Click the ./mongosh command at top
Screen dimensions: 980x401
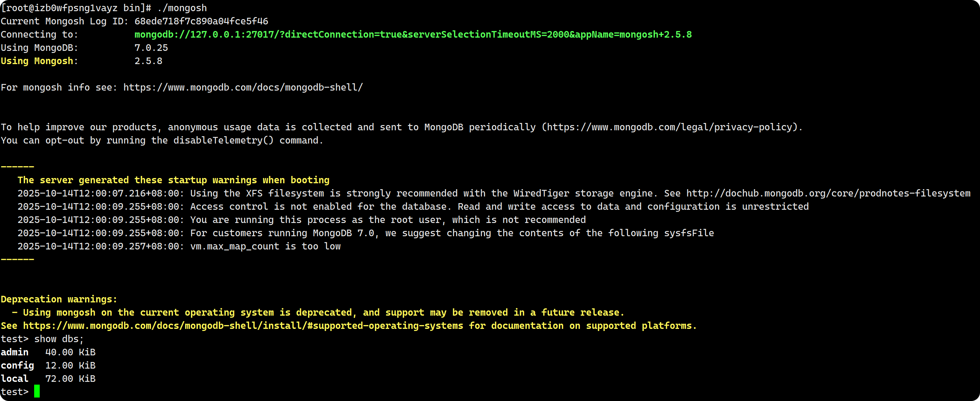(182, 8)
